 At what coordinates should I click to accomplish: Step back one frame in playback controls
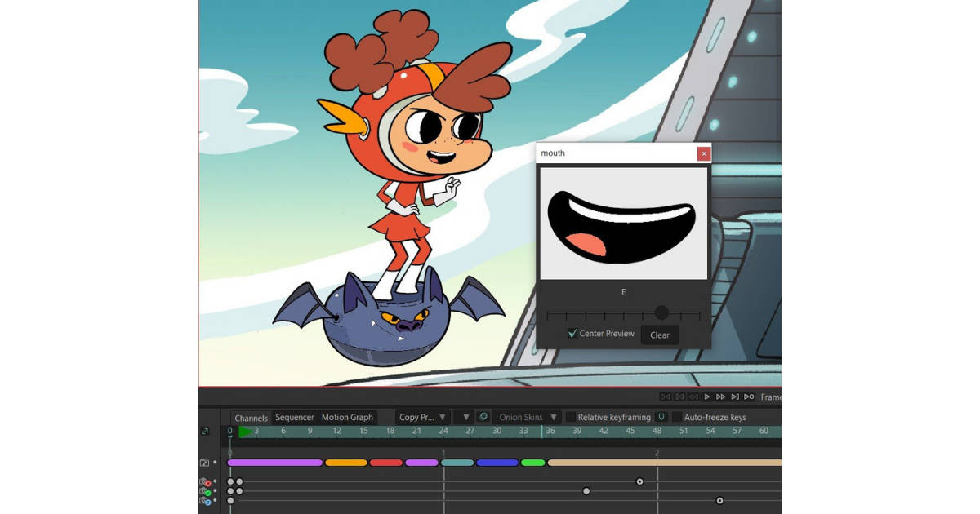click(x=693, y=397)
